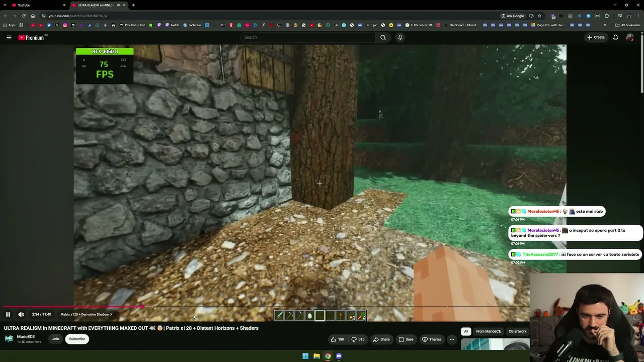This screenshot has width=644, height=362.
Task: View site information icon in address bar
Action: click(44, 16)
